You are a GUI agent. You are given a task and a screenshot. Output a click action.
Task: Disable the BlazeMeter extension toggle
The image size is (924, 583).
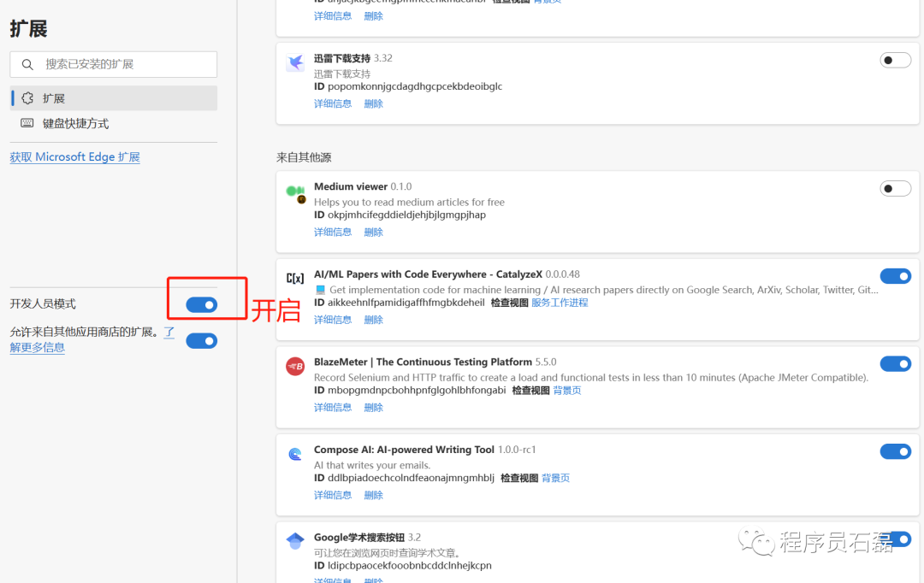(895, 364)
